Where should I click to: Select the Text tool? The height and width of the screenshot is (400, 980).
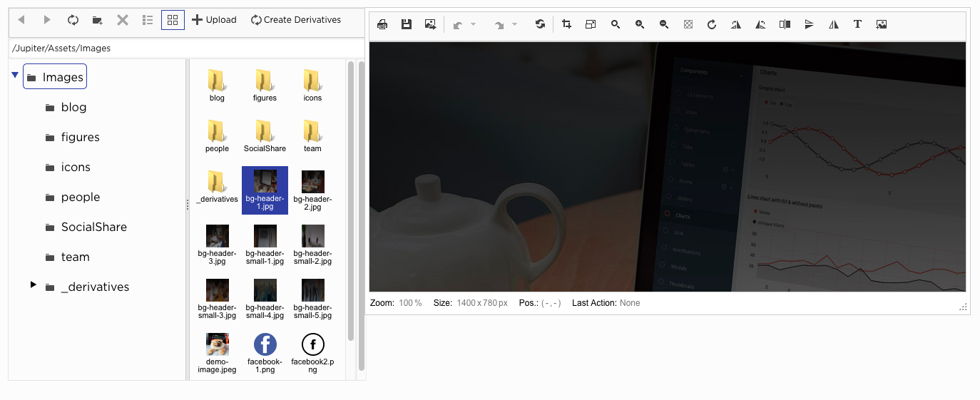point(858,24)
